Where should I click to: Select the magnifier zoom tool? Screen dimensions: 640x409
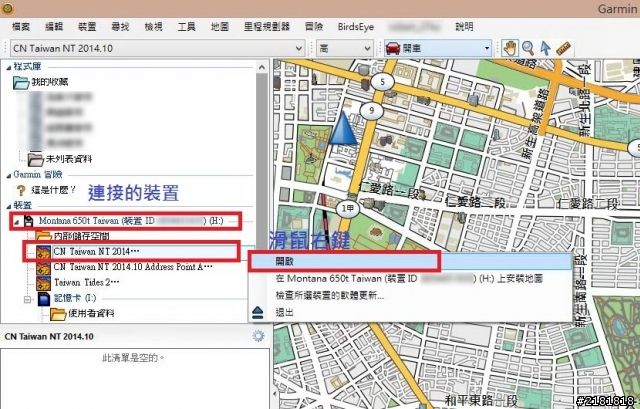(528, 48)
